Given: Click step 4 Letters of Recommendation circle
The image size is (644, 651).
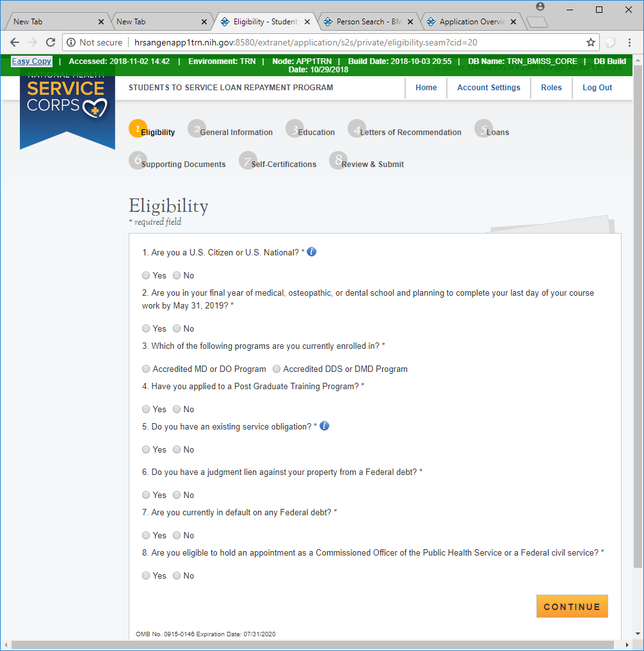Looking at the screenshot, I should [x=357, y=128].
